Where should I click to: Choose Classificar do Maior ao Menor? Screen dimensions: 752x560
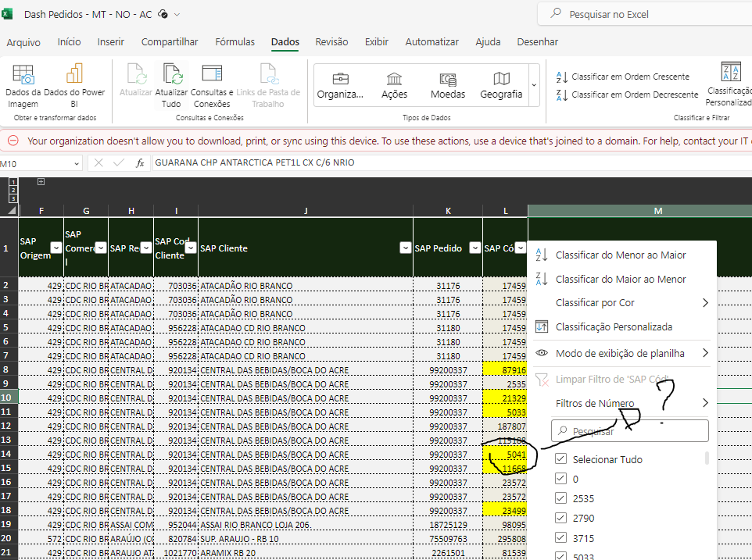[621, 279]
